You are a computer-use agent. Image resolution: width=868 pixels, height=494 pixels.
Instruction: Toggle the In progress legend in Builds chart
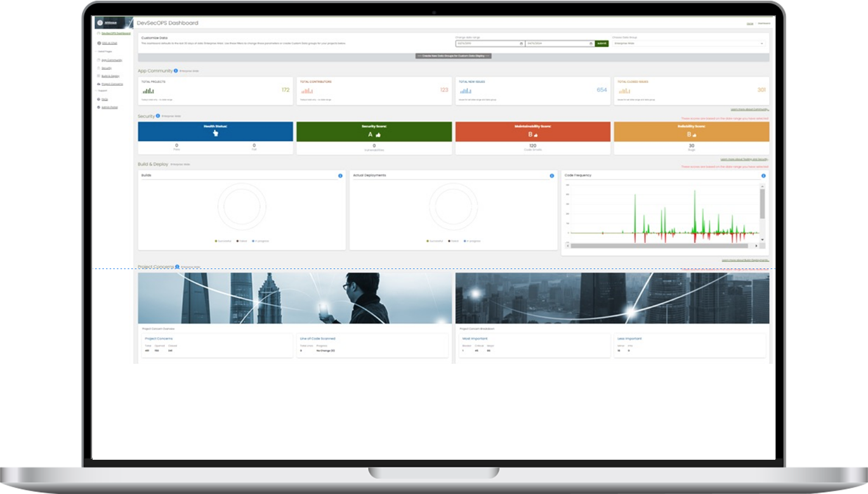point(260,241)
